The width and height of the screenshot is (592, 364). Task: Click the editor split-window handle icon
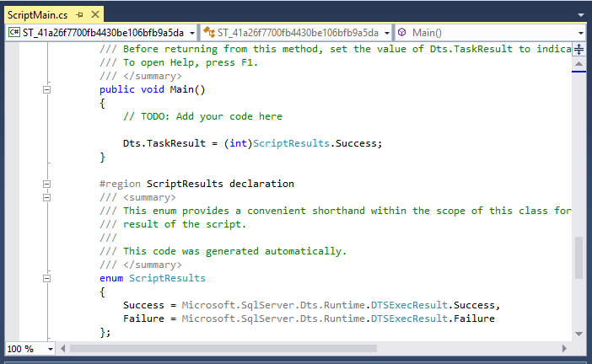click(x=579, y=49)
